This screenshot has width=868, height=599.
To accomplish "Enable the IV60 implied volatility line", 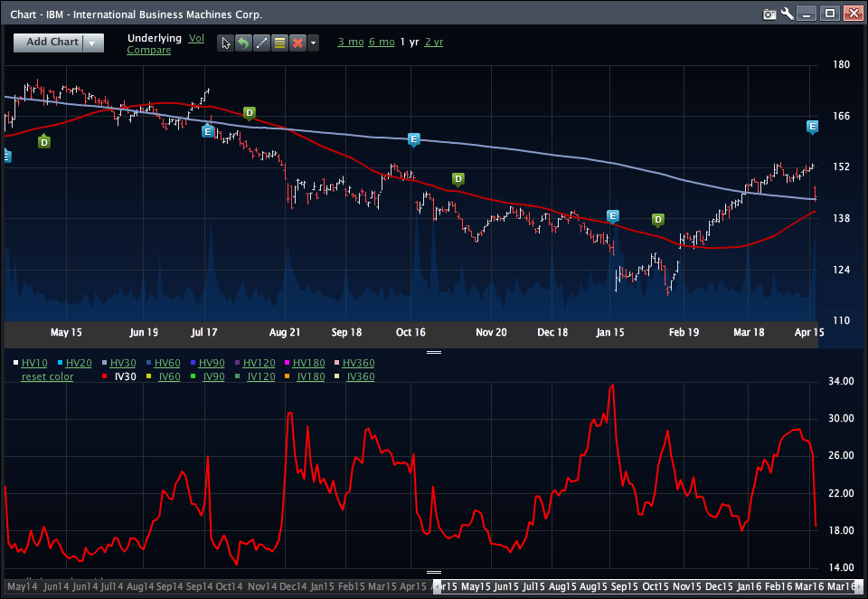I will click(x=169, y=376).
